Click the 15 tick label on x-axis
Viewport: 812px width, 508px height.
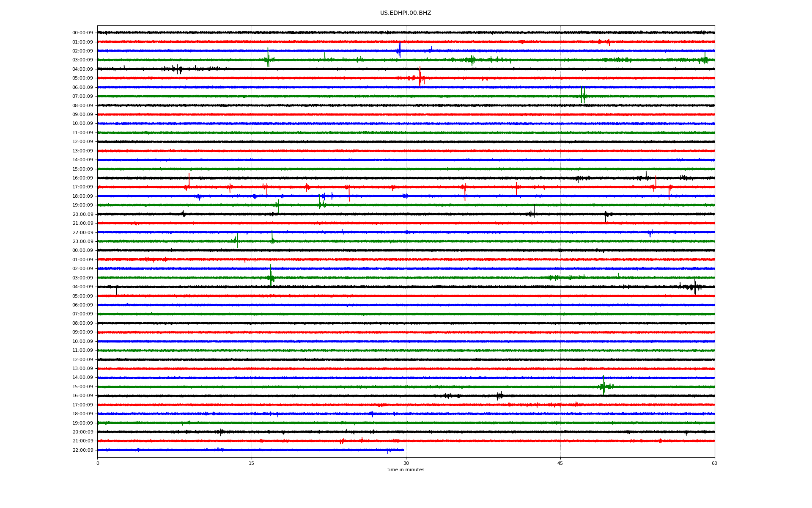point(252,463)
